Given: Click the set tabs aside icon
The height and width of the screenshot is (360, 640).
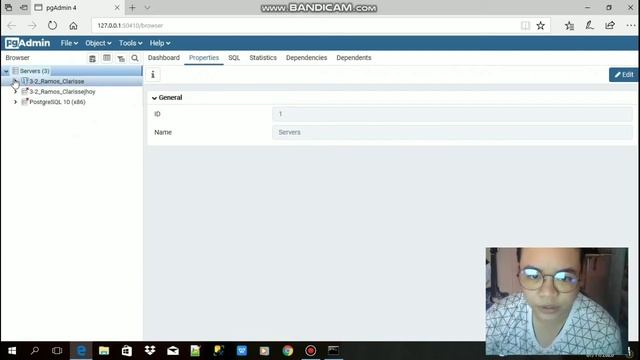Looking at the screenshot, I should click(x=24, y=8).
